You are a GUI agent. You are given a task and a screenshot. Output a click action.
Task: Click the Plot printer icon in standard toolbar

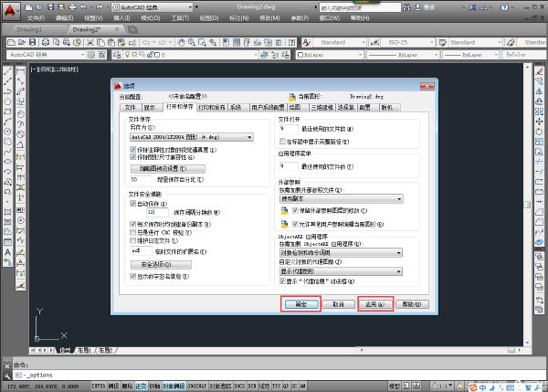coord(46,42)
